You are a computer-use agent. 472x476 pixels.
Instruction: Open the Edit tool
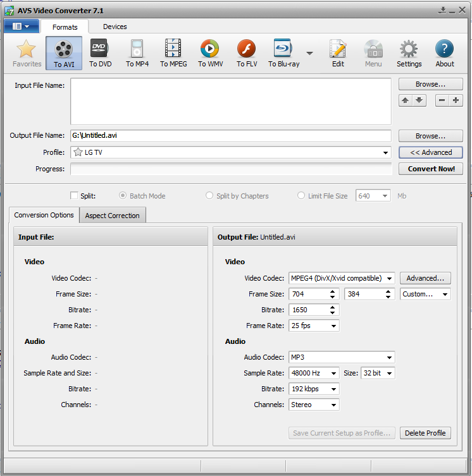338,53
